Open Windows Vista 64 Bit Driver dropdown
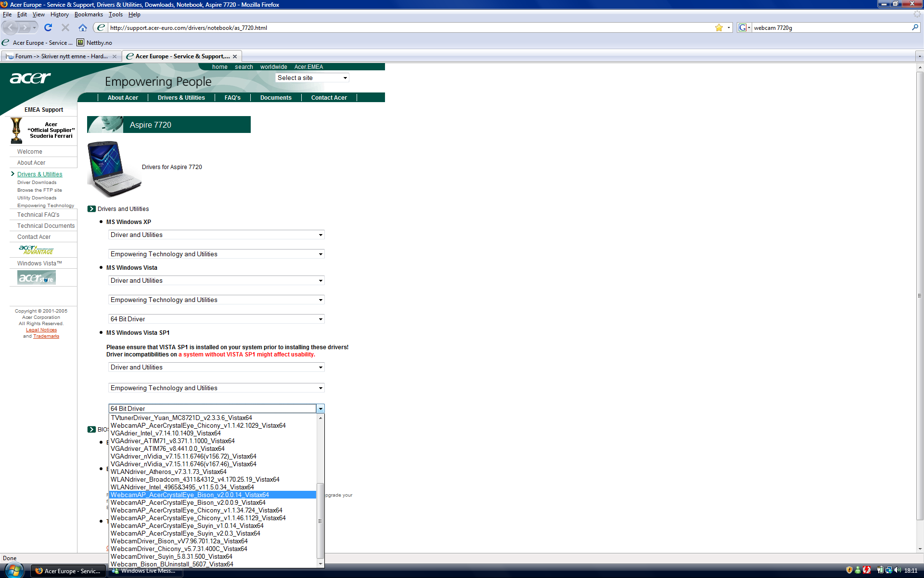The width and height of the screenshot is (924, 578). pos(217,319)
